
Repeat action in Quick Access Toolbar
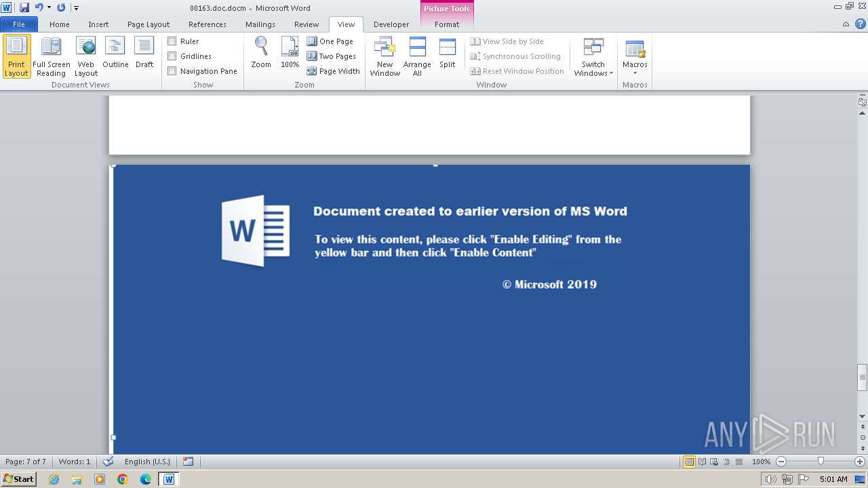[61, 7]
